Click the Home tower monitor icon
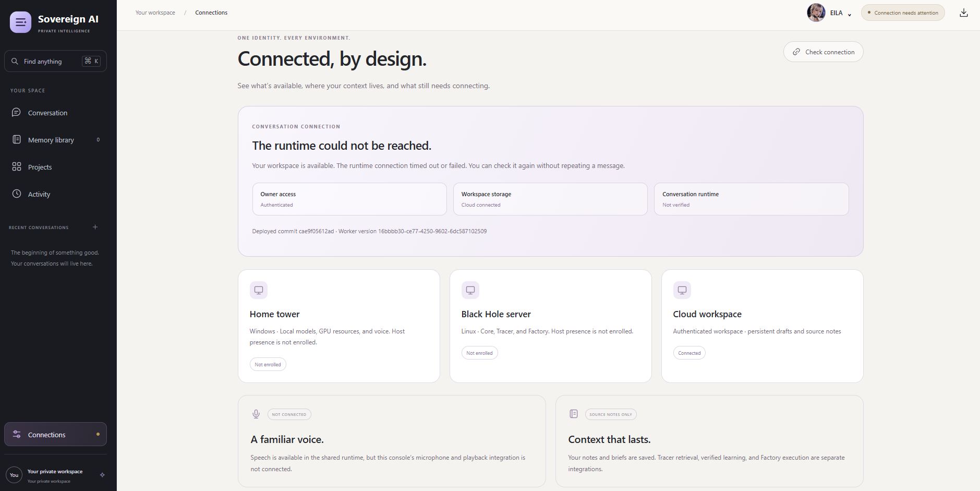 click(259, 290)
